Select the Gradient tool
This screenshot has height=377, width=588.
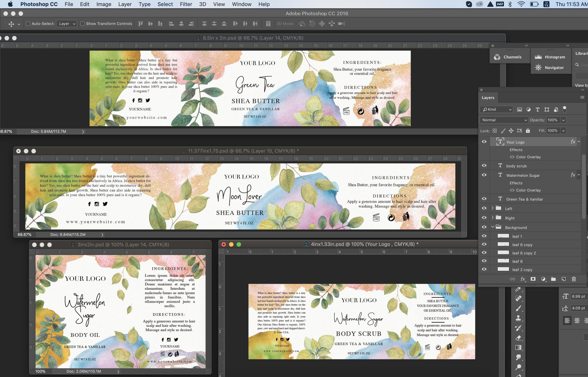518,348
